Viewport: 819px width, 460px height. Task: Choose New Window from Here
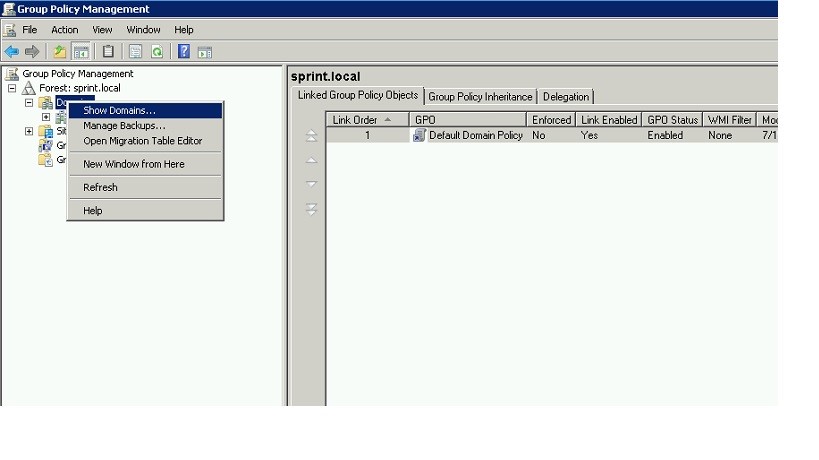[x=145, y=164]
